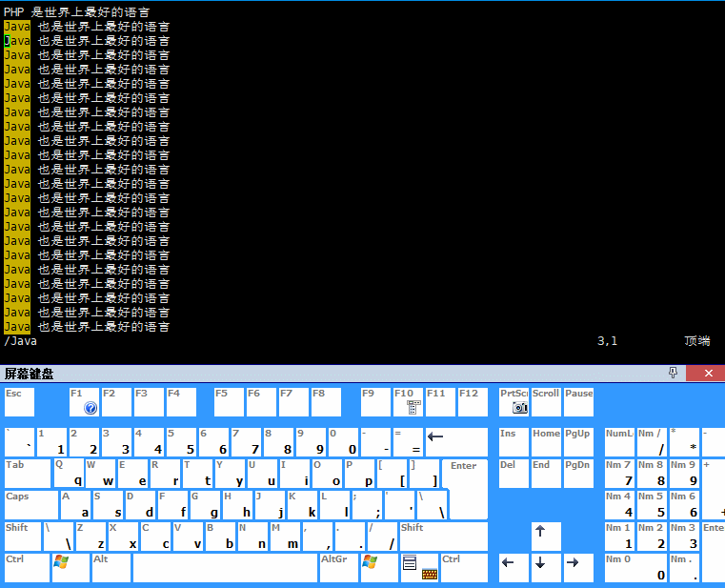This screenshot has height=588, width=725.
Task: Click the Up arrow key
Action: point(546,537)
